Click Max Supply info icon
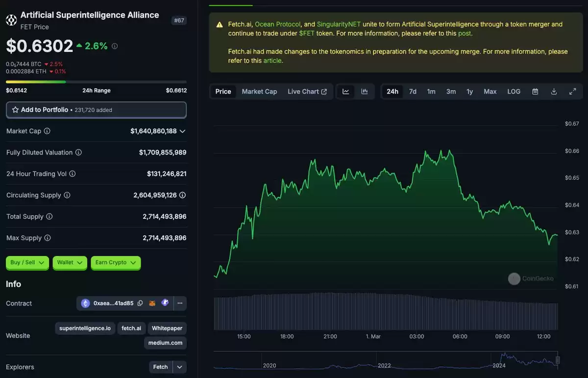Image resolution: width=588 pixels, height=378 pixels. tap(48, 238)
